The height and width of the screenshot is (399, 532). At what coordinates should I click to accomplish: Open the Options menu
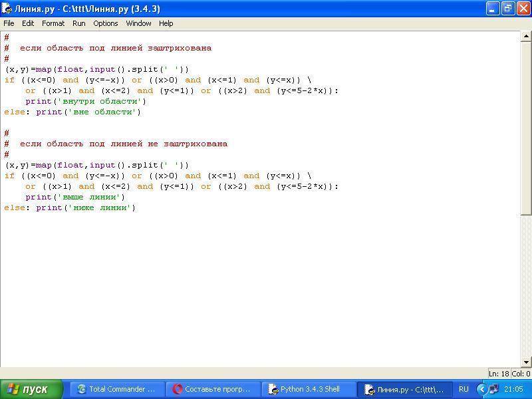pyautogui.click(x=106, y=23)
